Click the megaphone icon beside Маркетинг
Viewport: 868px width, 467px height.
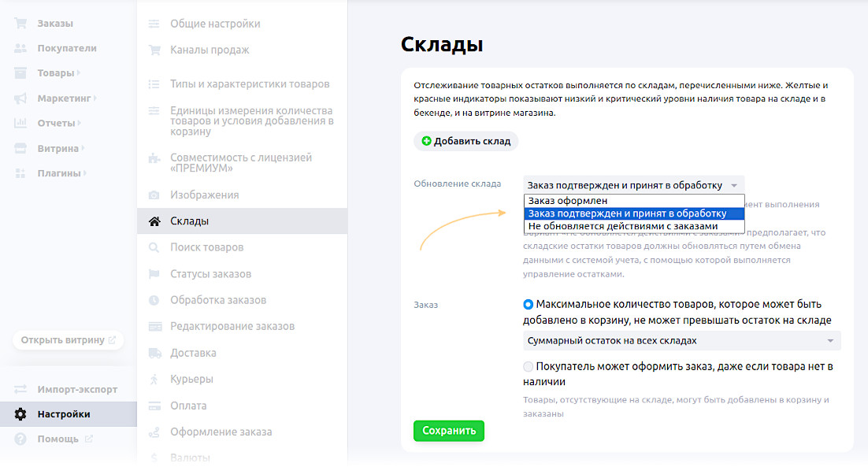pos(20,98)
